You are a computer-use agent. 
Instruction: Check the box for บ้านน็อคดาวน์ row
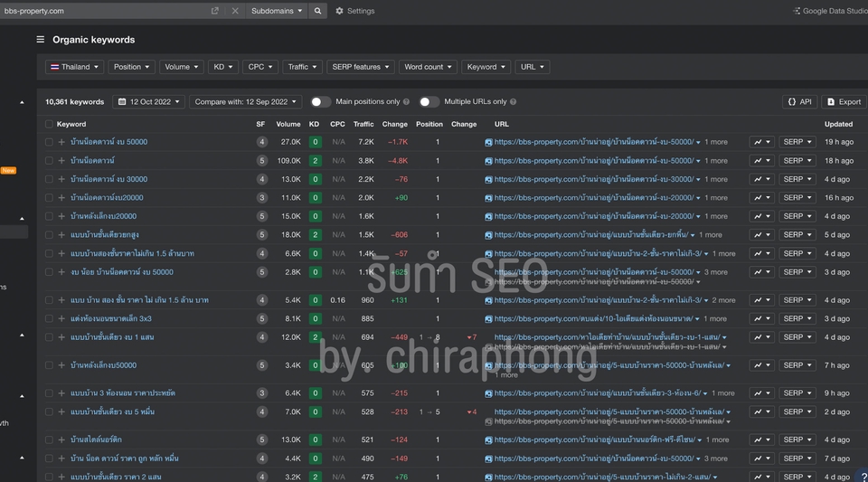[49, 161]
